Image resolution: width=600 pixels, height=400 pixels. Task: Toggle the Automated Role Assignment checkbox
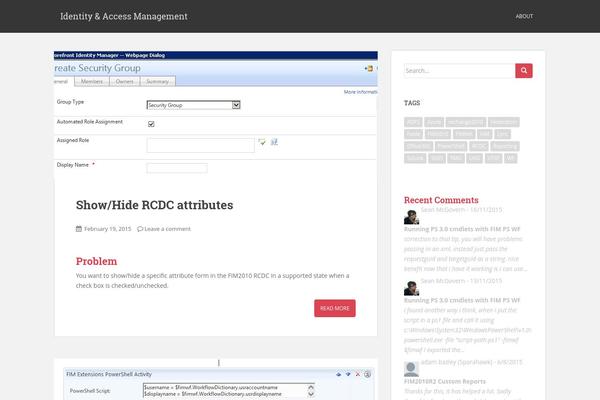151,124
